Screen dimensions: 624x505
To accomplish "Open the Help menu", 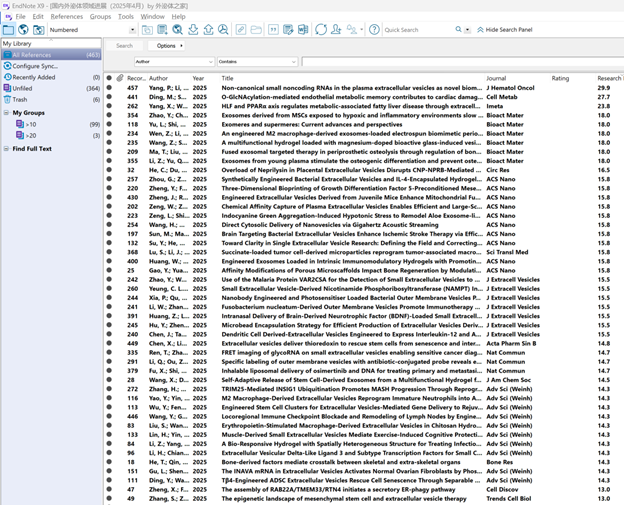I will (x=178, y=16).
